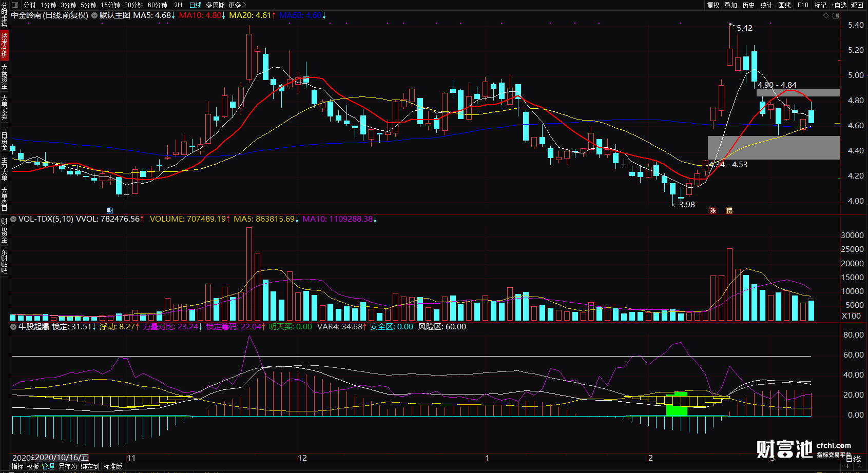The image size is (868, 473).
Task: Click the red 涨 marker icon
Action: point(712,211)
